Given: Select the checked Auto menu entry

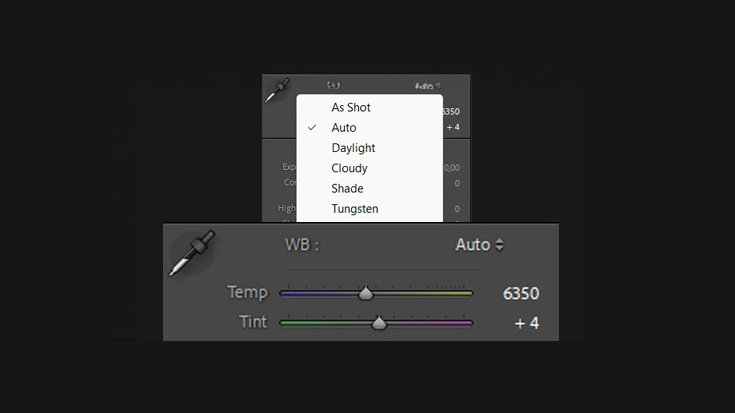Looking at the screenshot, I should click(x=344, y=128).
